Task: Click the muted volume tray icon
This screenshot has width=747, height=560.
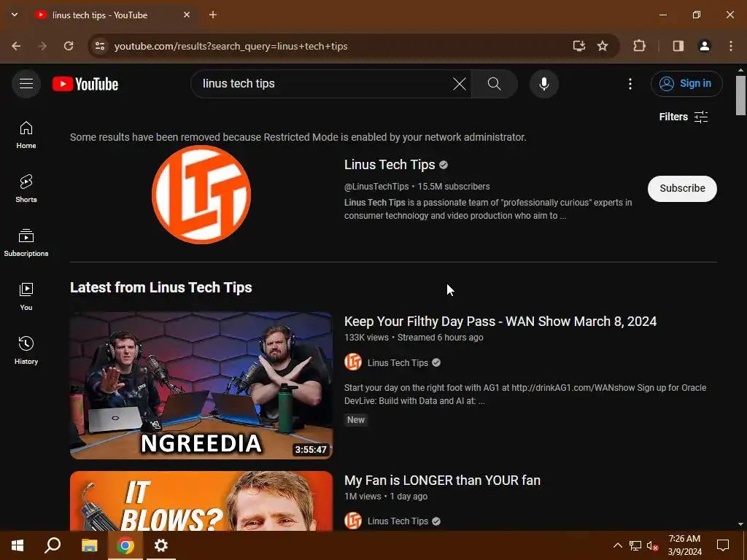Action: [652, 545]
